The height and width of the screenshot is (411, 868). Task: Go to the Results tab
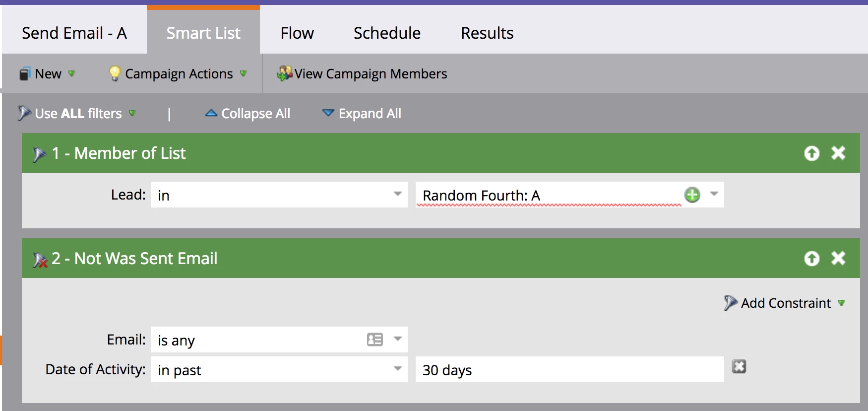tap(487, 33)
